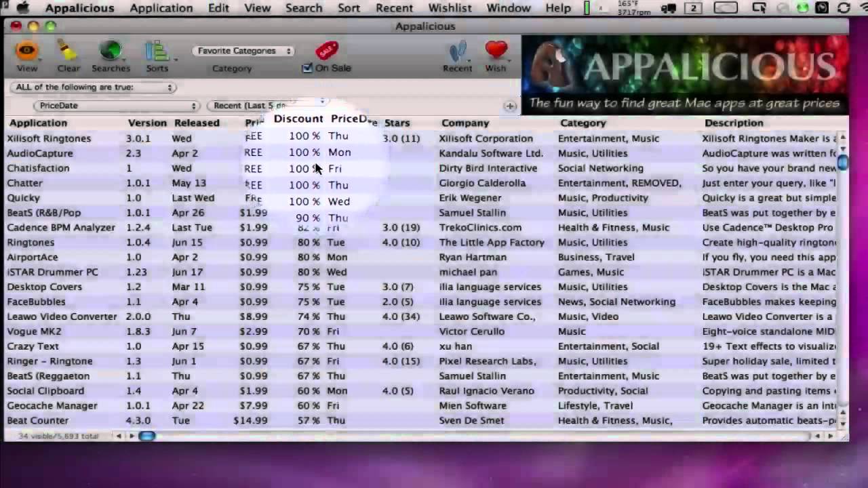868x488 pixels.
Task: Select the iSTAR Drummer PC row
Action: [420, 272]
